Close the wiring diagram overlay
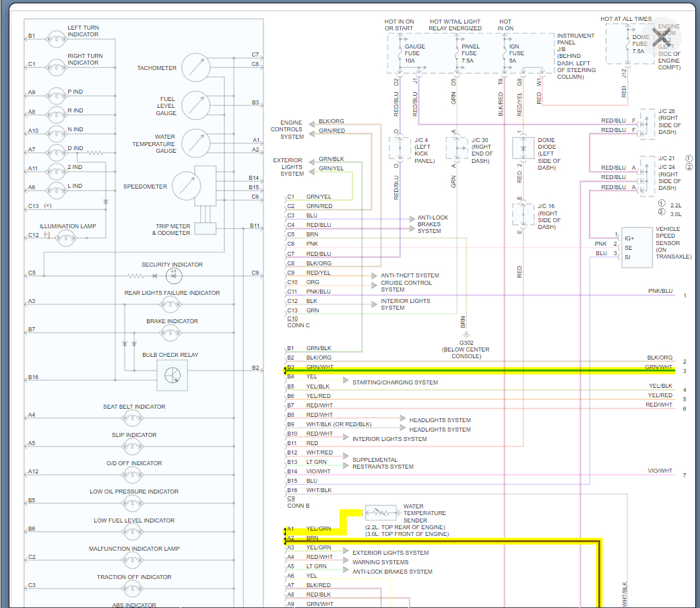The width and height of the screenshot is (700, 608). [x=661, y=36]
